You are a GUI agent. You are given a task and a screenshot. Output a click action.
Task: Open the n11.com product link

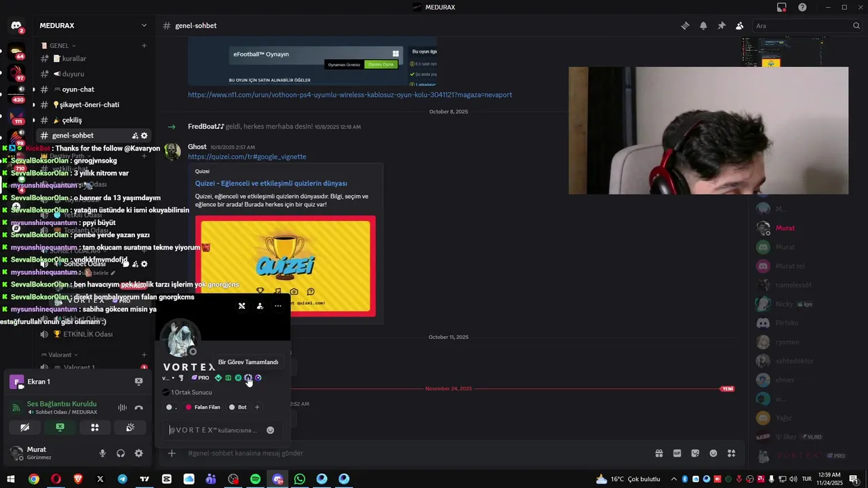pyautogui.click(x=350, y=95)
